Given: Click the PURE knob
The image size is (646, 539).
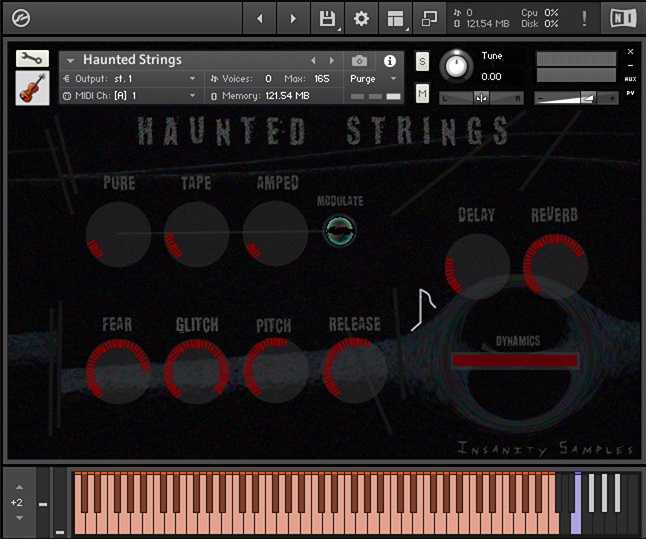Looking at the screenshot, I should click(x=119, y=234).
